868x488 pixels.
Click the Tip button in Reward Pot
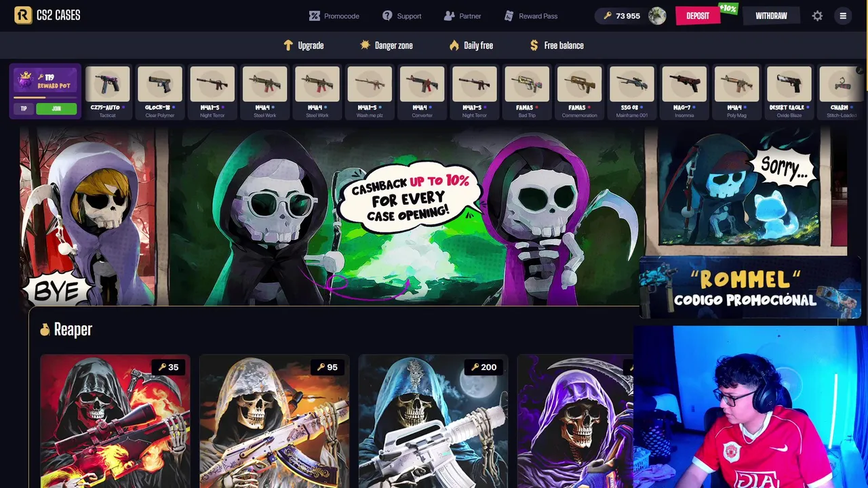coord(24,108)
